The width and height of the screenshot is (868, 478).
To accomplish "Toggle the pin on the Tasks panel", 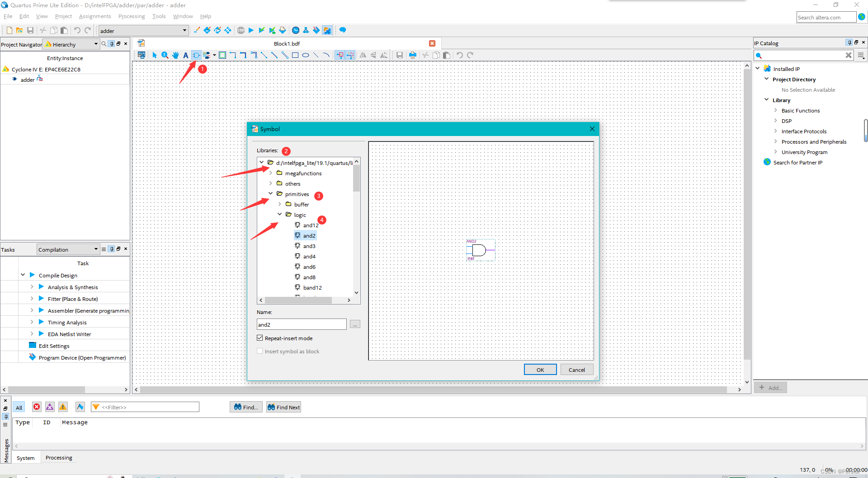I will pos(112,249).
